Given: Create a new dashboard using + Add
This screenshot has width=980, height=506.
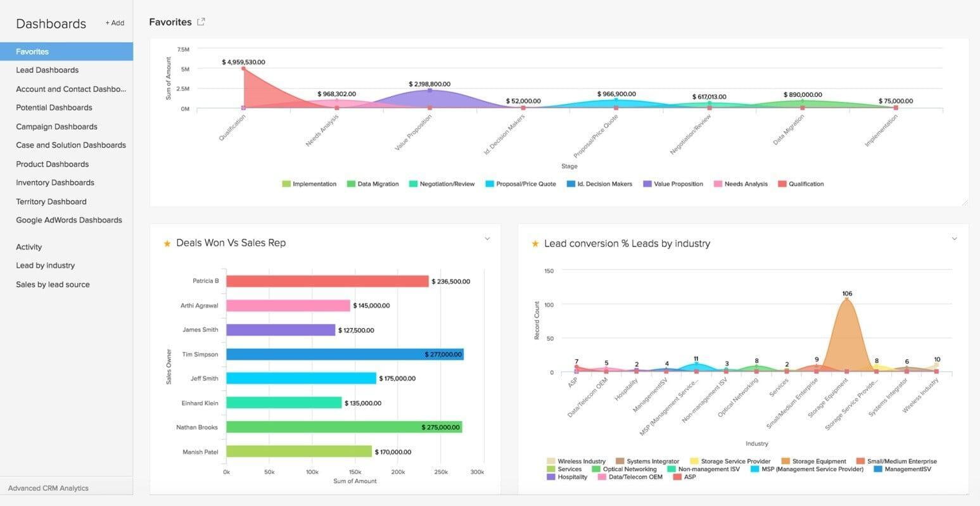Looking at the screenshot, I should 115,22.
